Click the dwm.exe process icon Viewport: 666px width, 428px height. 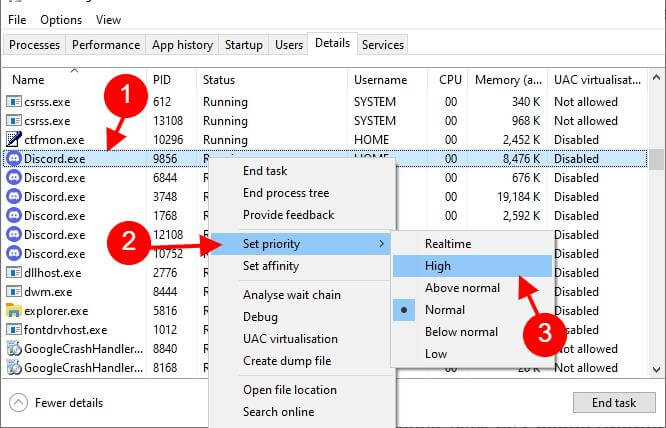click(14, 292)
